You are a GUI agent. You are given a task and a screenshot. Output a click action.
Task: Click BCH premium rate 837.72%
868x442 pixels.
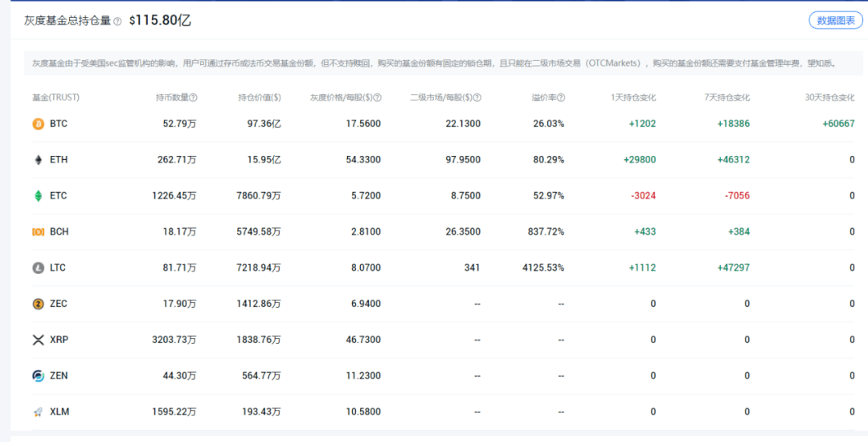(x=547, y=231)
